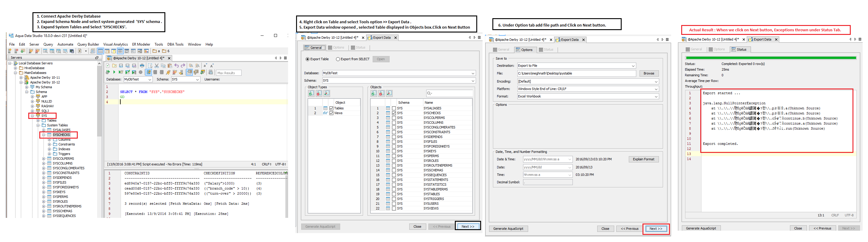868x242 pixels.
Task: Click the Grid Results toggle icon beside Max Results
Action: (190, 72)
